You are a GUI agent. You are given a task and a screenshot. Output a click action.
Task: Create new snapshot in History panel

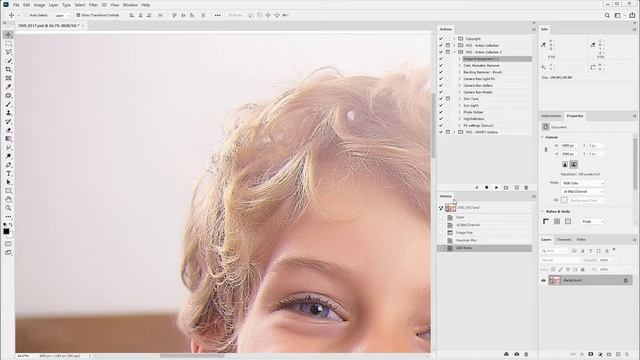pos(516,354)
